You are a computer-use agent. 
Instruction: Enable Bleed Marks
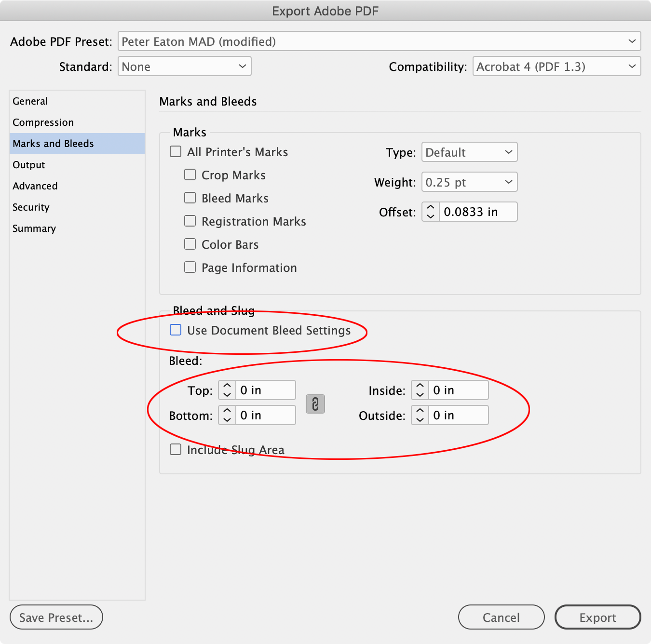point(190,198)
